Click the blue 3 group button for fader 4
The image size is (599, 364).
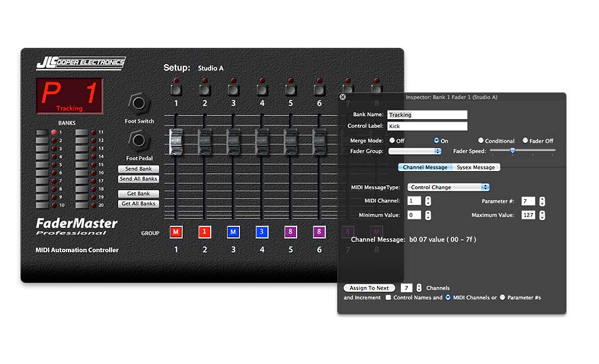tap(261, 232)
